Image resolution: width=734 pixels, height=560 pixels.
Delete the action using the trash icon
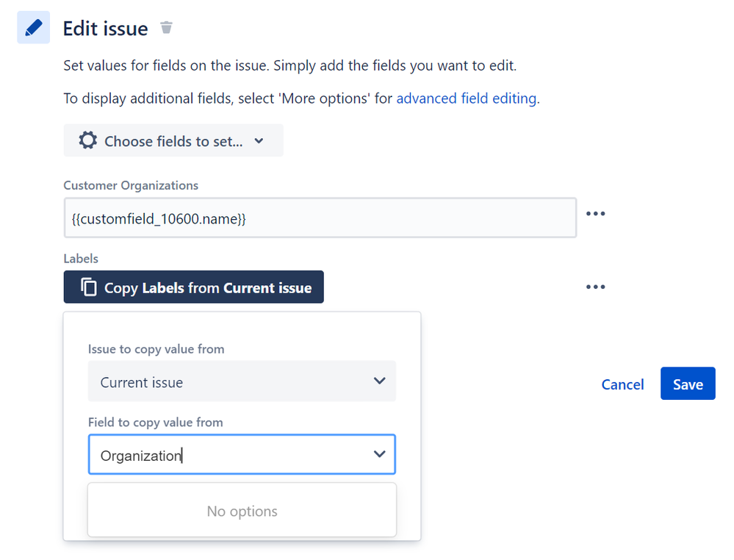point(167,28)
